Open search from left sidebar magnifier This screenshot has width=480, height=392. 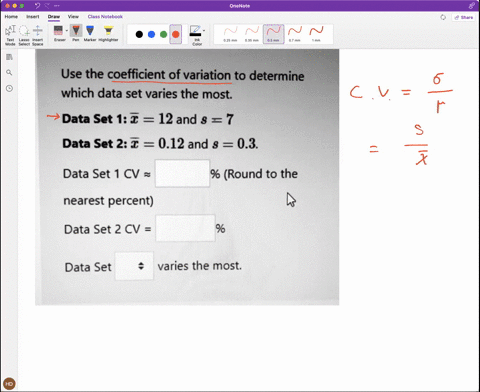[9, 72]
